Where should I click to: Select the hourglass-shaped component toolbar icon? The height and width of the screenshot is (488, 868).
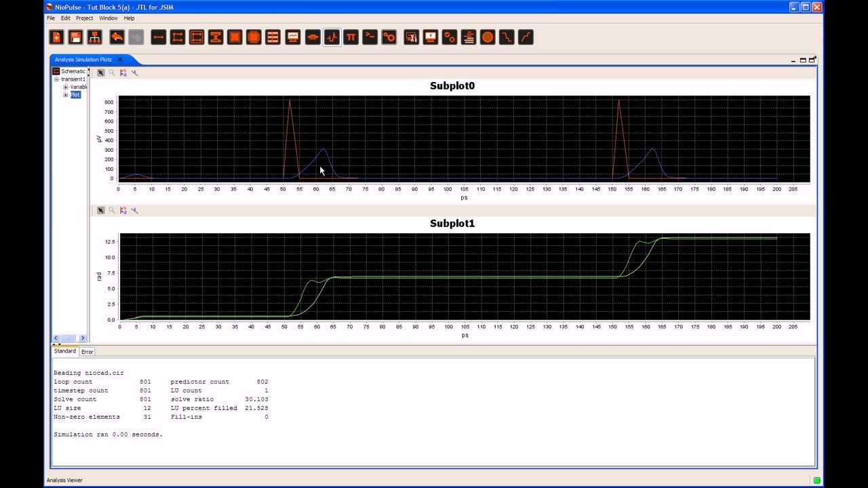point(216,37)
